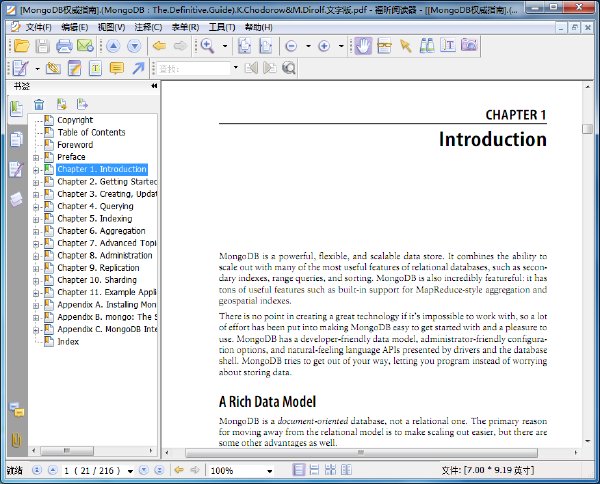Open the Pages panel icon in sidebar
Viewport: 600px width, 484px height.
click(x=16, y=139)
